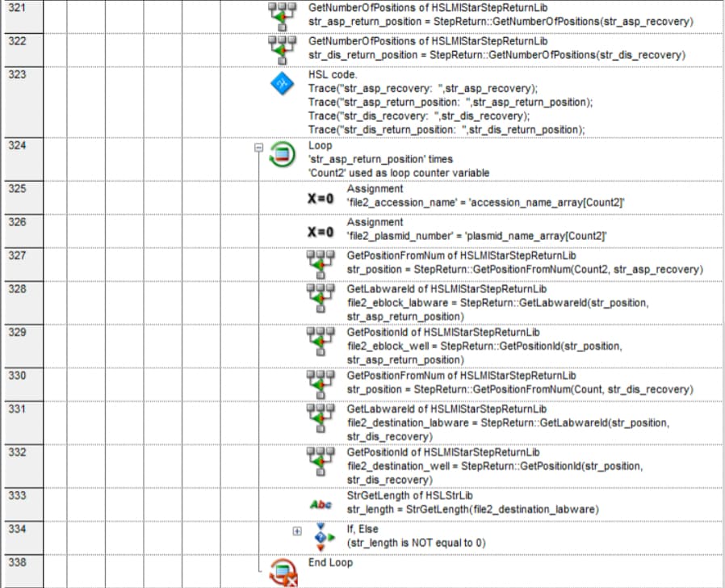Click the Trace "str_asp_recovery: " code line
Viewport: 725px width, 588px height.
(423, 88)
